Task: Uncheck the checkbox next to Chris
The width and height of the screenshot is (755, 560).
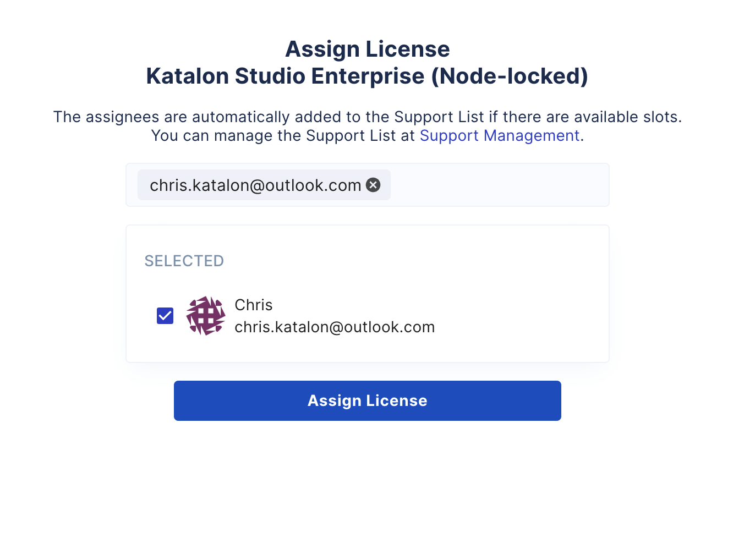Action: point(165,316)
